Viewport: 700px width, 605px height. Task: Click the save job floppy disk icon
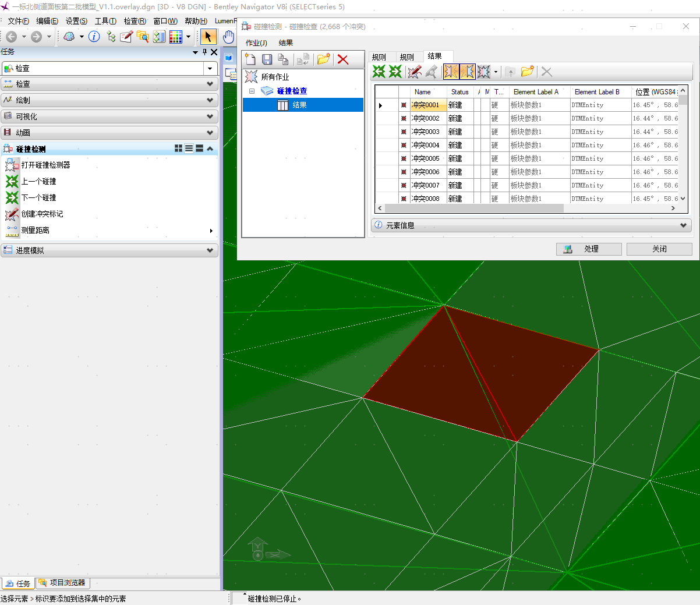pyautogui.click(x=267, y=59)
